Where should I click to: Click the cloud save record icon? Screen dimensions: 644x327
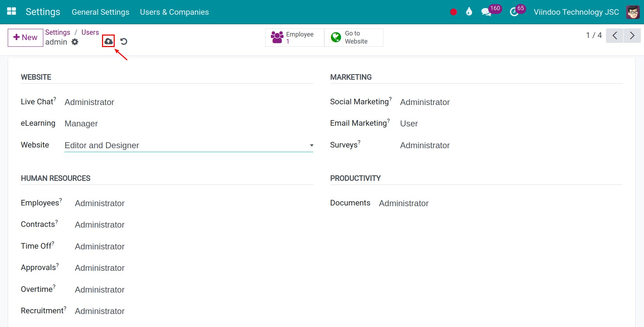click(x=108, y=41)
